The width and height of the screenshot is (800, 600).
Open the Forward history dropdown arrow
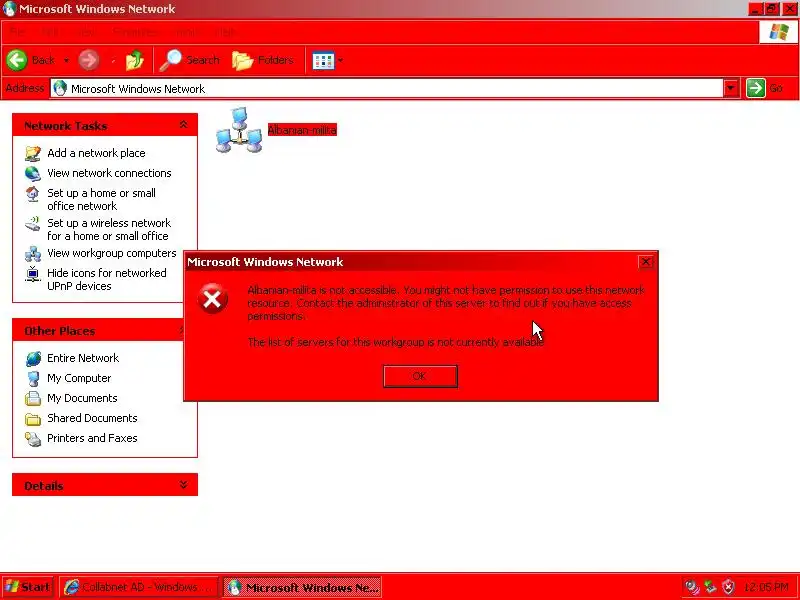click(113, 60)
